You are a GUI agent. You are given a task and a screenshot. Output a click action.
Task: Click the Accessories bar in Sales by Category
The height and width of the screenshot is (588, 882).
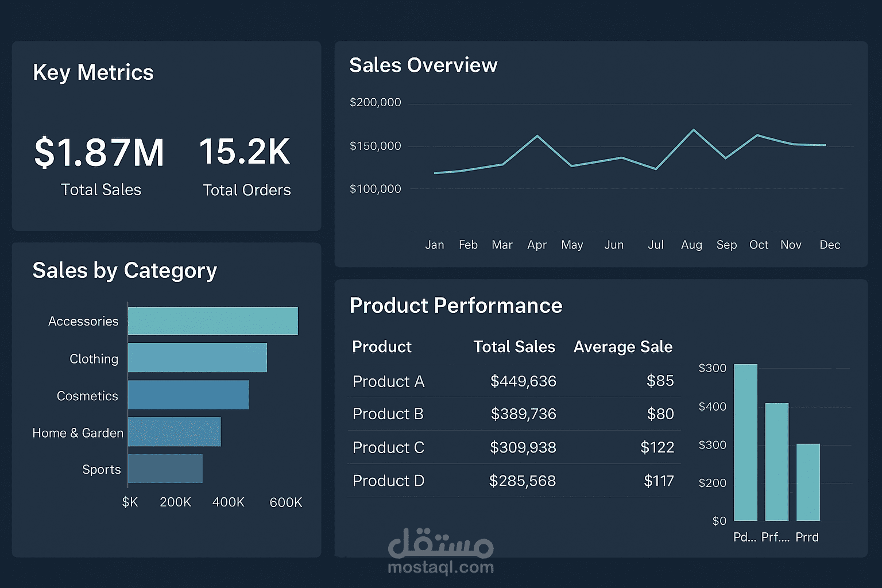point(212,320)
